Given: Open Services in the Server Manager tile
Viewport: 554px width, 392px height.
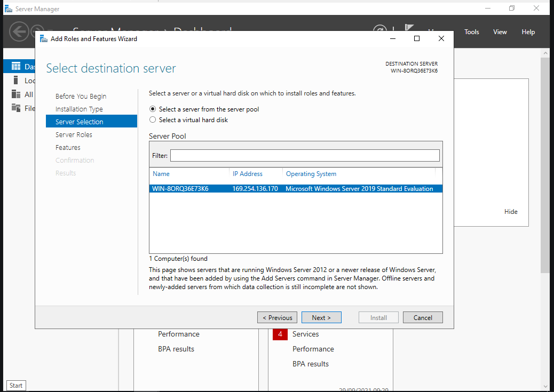Looking at the screenshot, I should [x=306, y=334].
